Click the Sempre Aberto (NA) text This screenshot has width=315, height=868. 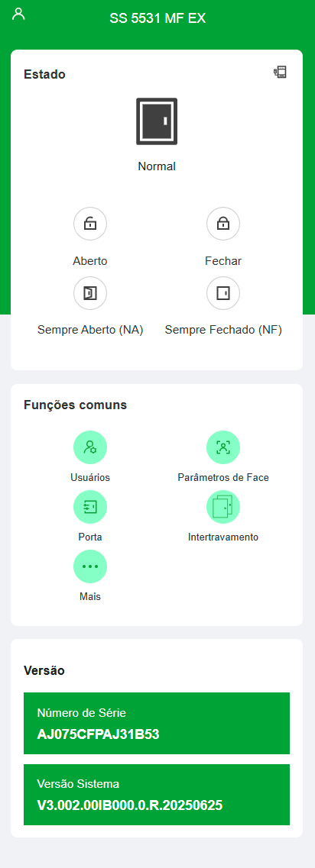coord(90,331)
